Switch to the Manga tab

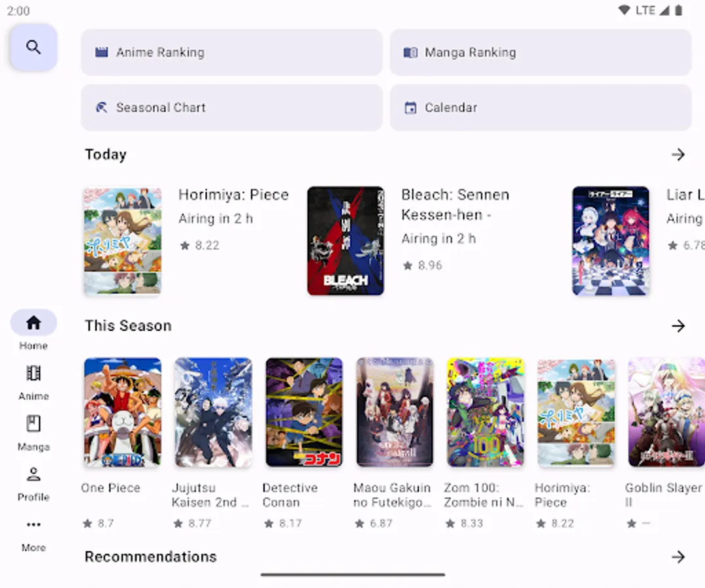(34, 433)
